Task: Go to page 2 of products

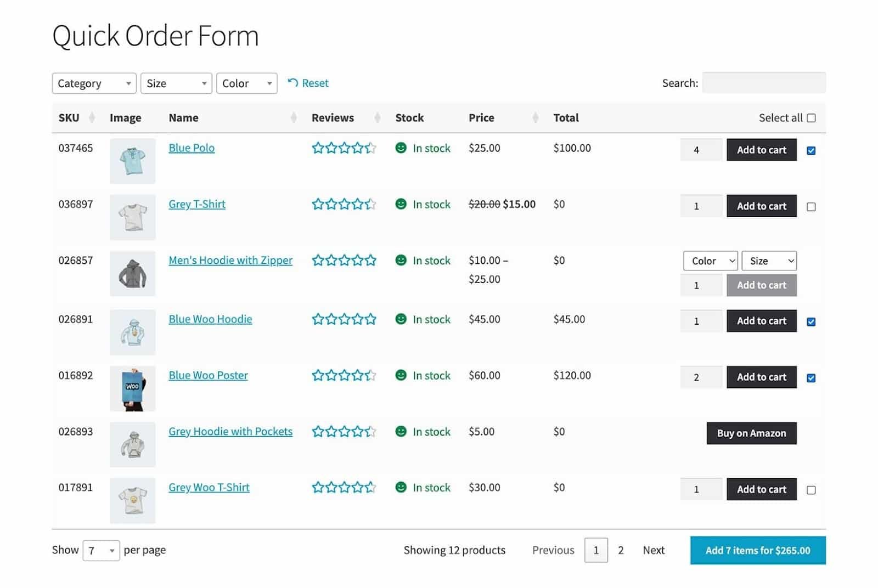Action: point(621,550)
